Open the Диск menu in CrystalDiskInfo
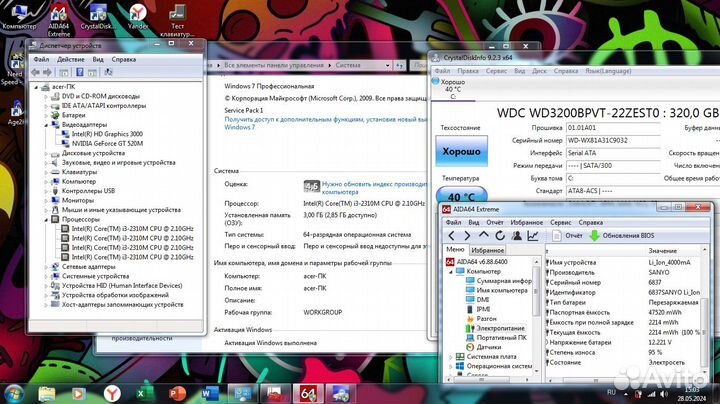Viewport: 720px width, 404px height. point(539,71)
